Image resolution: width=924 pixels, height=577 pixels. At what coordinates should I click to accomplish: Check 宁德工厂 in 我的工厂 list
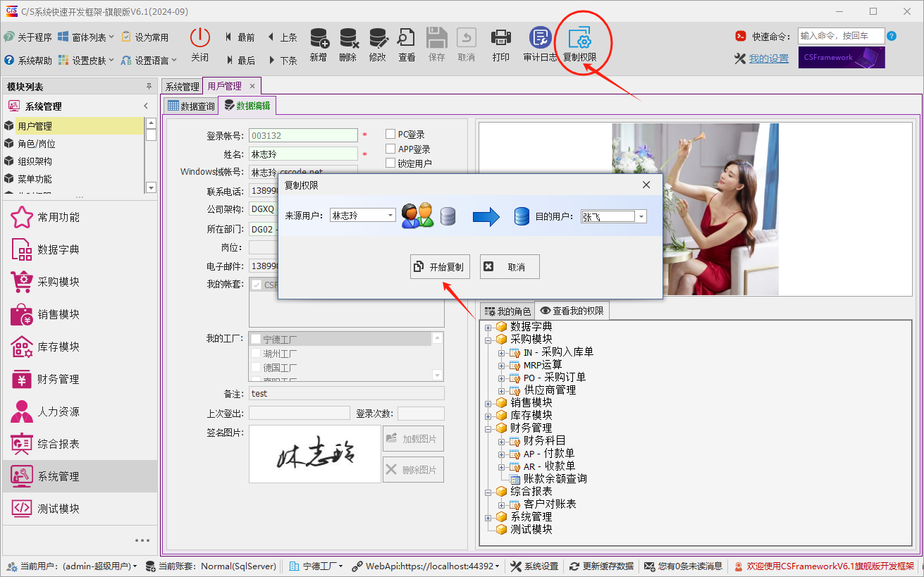[256, 340]
